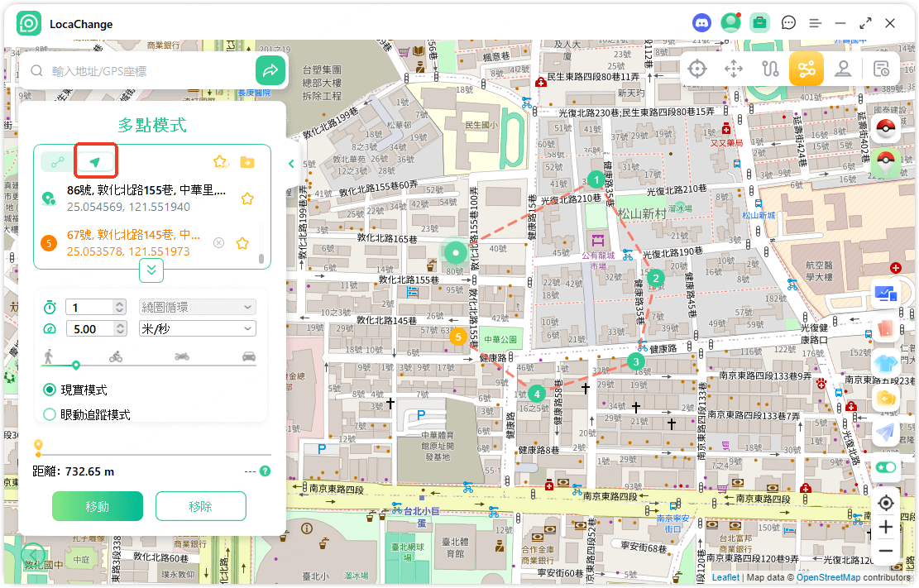Image resolution: width=919 pixels, height=588 pixels.
Task: Open the history records icon
Action: 881,69
